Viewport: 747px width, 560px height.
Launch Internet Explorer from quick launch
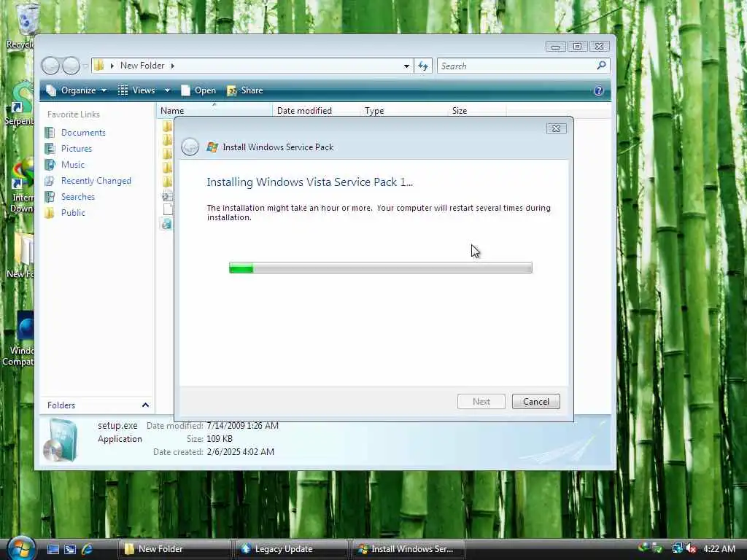click(x=88, y=549)
